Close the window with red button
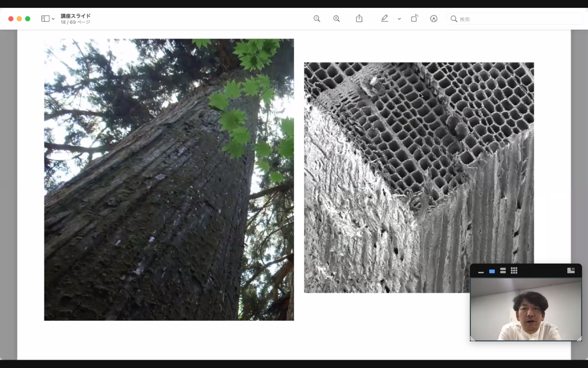 coord(11,19)
